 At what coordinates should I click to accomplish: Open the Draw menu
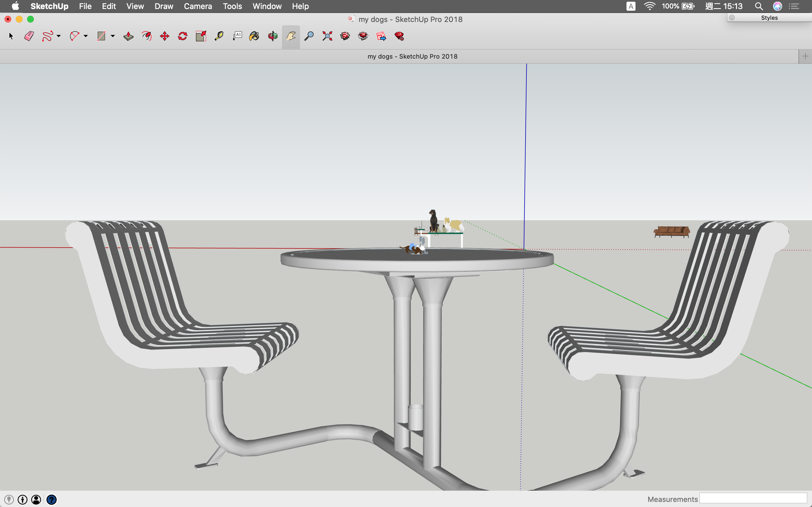pyautogui.click(x=164, y=6)
